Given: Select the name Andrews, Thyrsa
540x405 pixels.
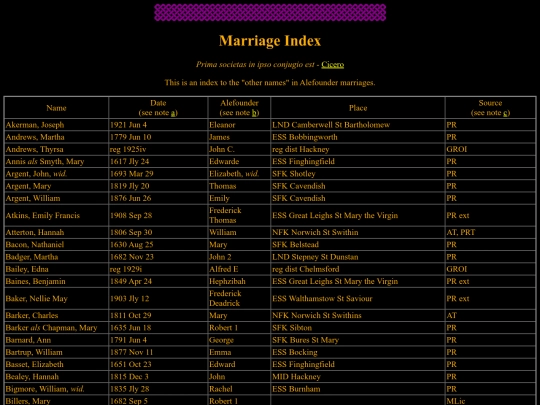Looking at the screenshot, I should 34,149.
